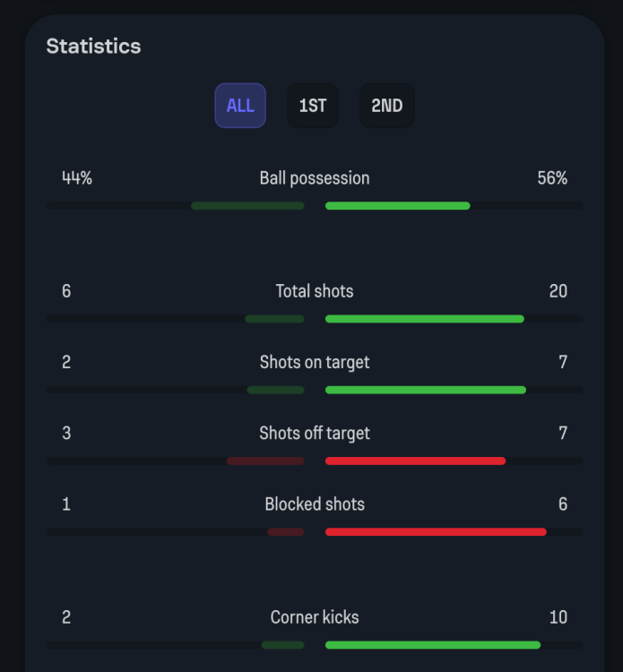Click the Statistics heading
Image resolution: width=623 pixels, height=672 pixels.
[x=93, y=46]
